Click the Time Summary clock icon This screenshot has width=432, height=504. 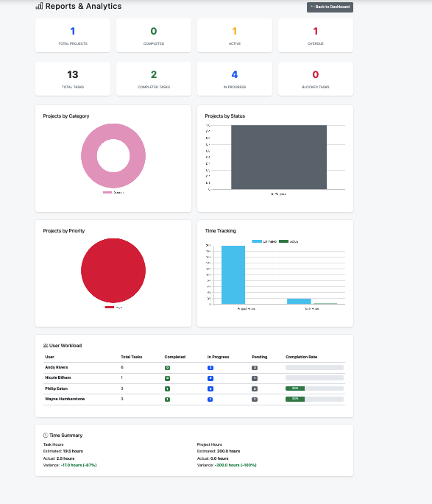pos(46,436)
